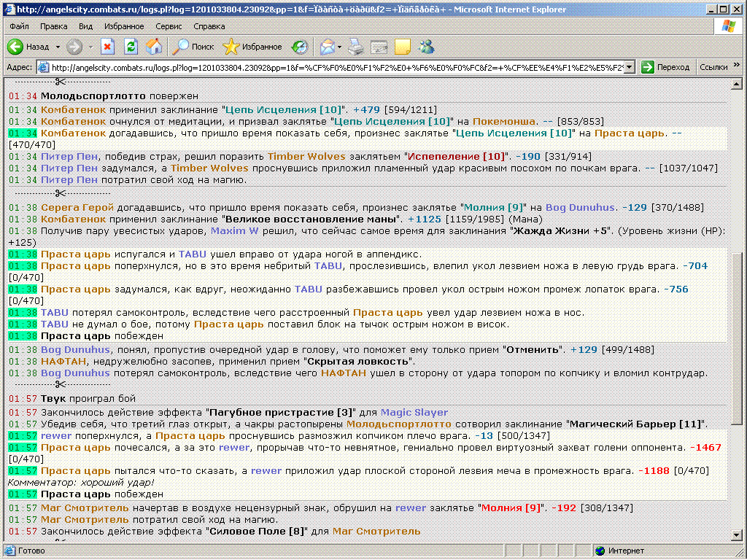Click the Mail envelope icon

pos(328,47)
